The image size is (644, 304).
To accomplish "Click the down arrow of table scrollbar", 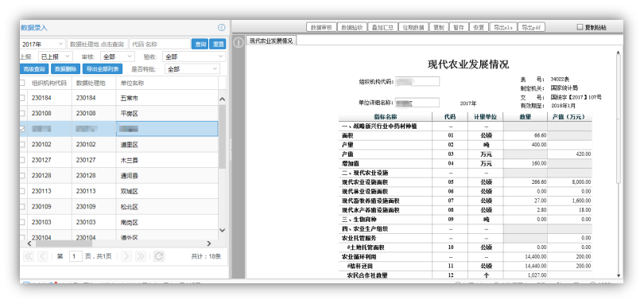I will 222,230.
